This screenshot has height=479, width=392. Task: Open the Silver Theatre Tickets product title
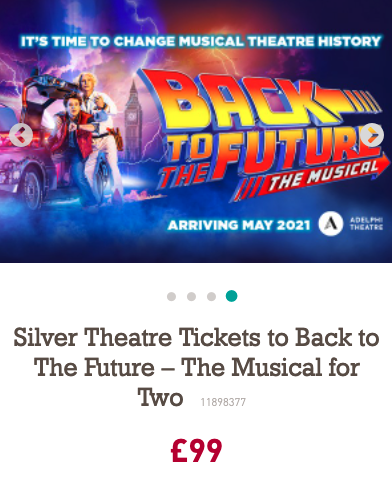[196, 367]
